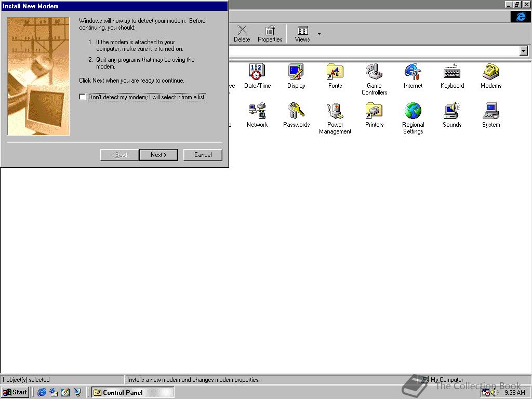Viewport: 532px width, 399px height.
Task: Click the Task Scheduler tray icon
Action: tap(485, 393)
